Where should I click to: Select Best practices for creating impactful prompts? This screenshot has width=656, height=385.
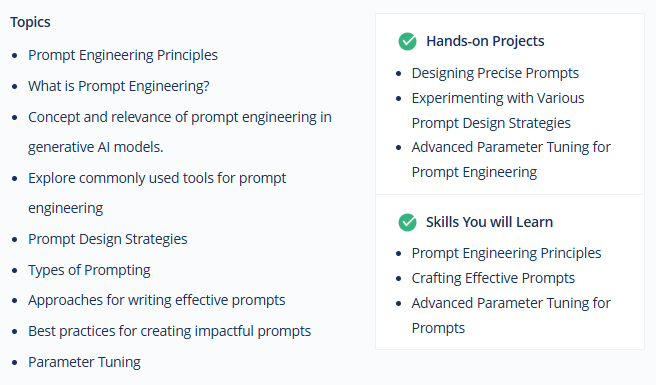169,331
